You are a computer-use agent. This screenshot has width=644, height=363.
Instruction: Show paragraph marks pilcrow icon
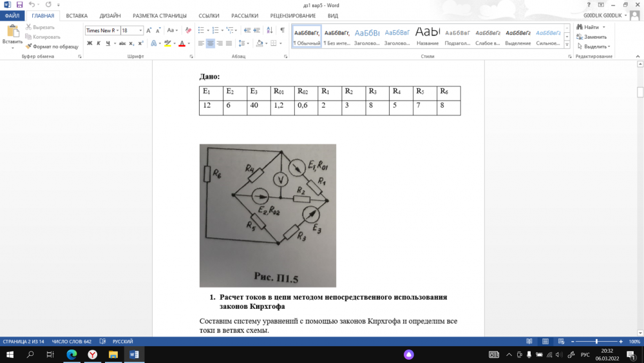click(x=282, y=30)
